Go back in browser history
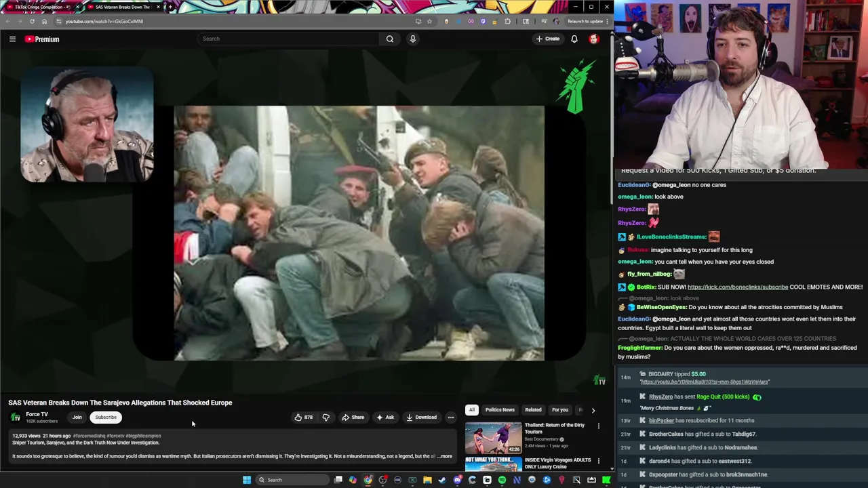The height and width of the screenshot is (488, 868). click(x=7, y=21)
